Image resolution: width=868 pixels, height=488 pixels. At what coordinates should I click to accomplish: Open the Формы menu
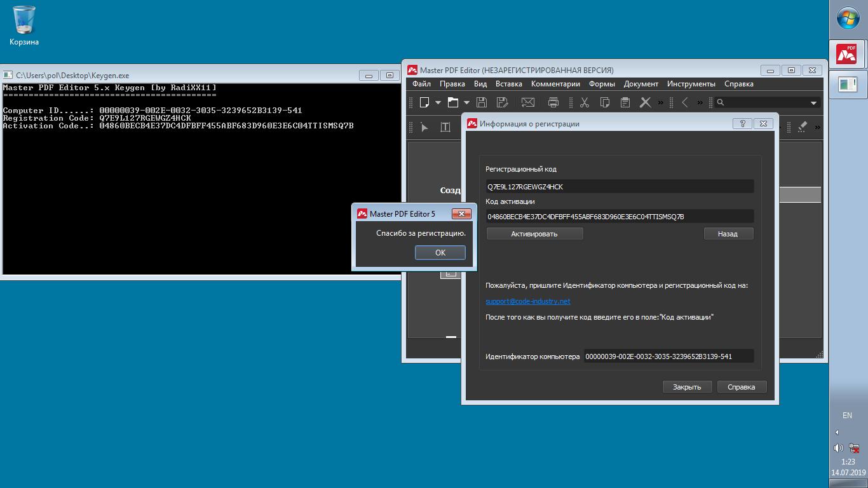[x=602, y=84]
